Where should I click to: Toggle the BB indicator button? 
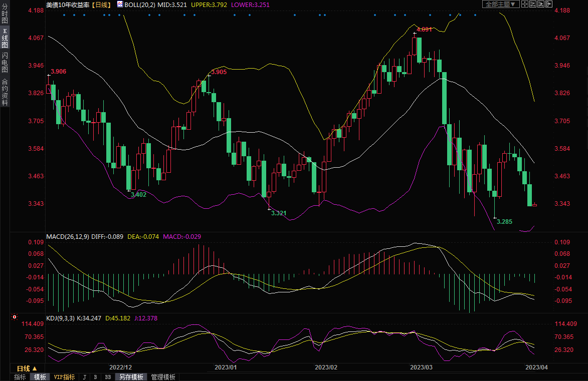pos(108,377)
